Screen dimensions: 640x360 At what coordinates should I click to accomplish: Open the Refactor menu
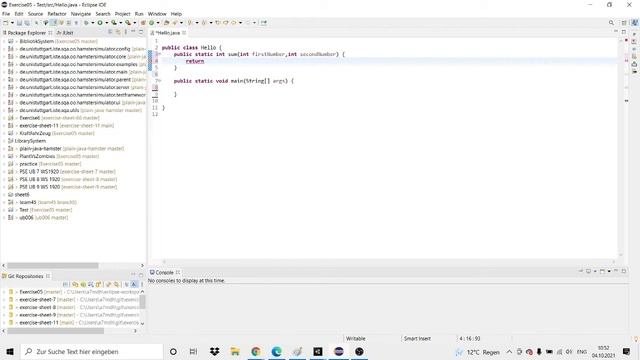tap(57, 14)
